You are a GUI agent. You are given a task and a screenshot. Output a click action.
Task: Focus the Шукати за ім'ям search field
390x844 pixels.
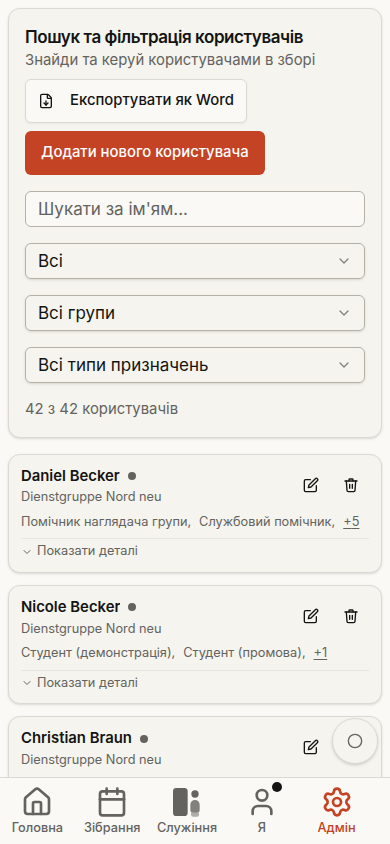click(x=195, y=209)
